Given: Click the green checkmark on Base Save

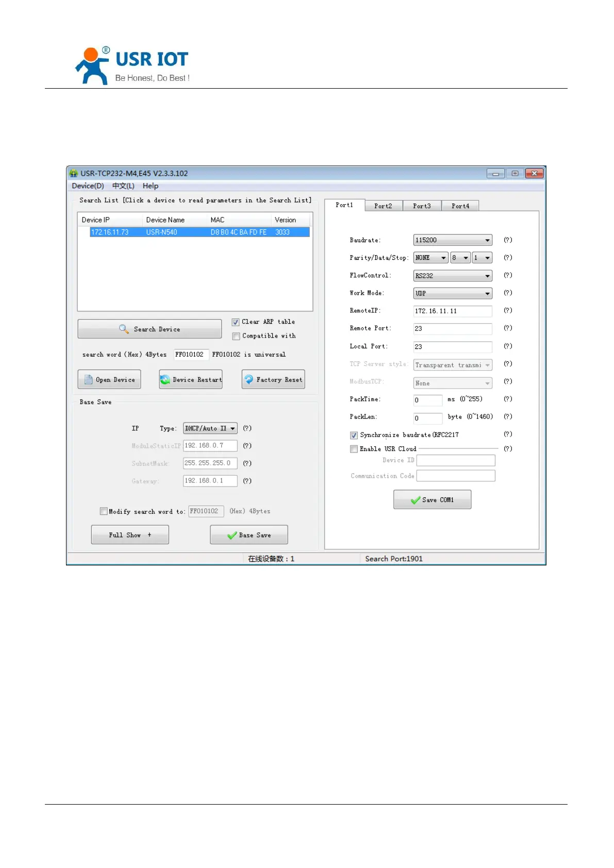Looking at the screenshot, I should coord(232,536).
